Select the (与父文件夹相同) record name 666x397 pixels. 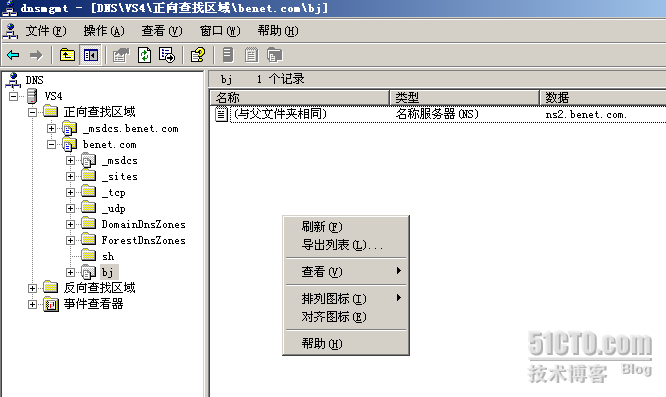(x=280, y=114)
